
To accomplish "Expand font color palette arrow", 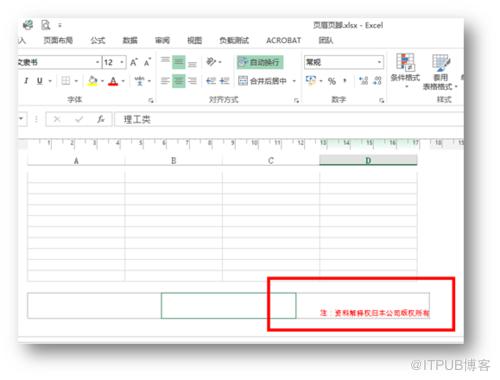I will pyautogui.click(x=123, y=81).
